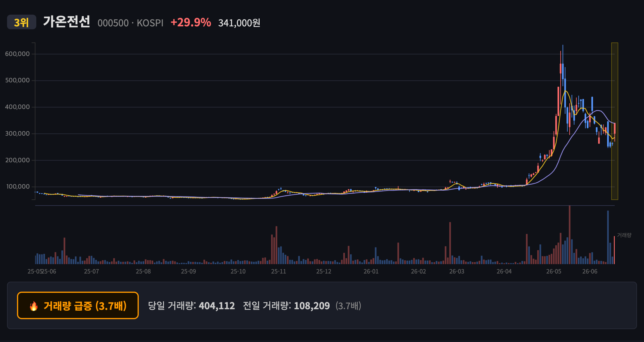Click the highlighted latest-day candle band

(615, 121)
